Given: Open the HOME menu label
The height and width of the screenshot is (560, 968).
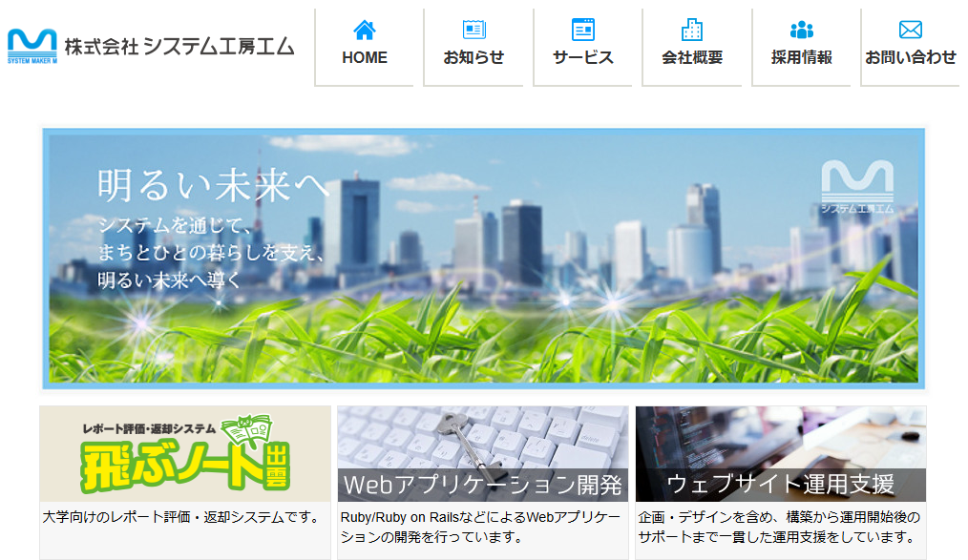Looking at the screenshot, I should (365, 57).
